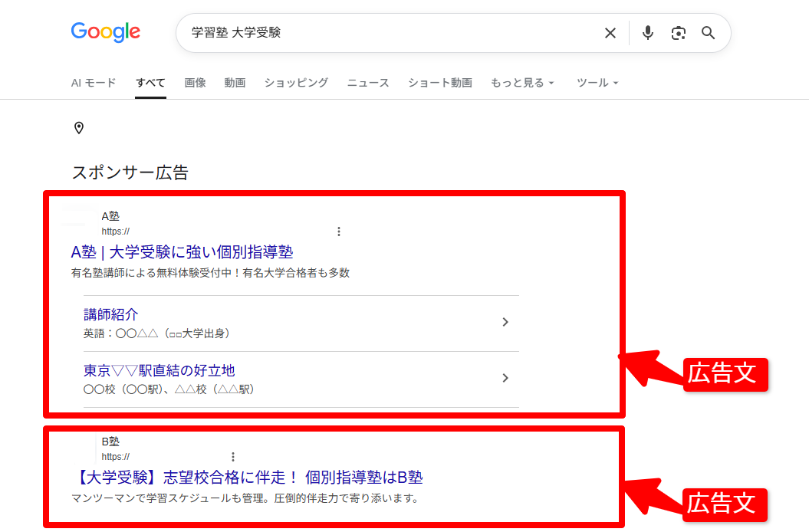Click the B塾 ad https:// URL
809x532 pixels.
(x=116, y=457)
